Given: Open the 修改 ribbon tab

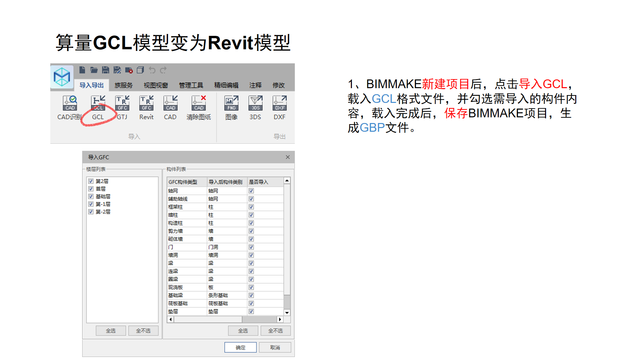Looking at the screenshot, I should point(278,85).
